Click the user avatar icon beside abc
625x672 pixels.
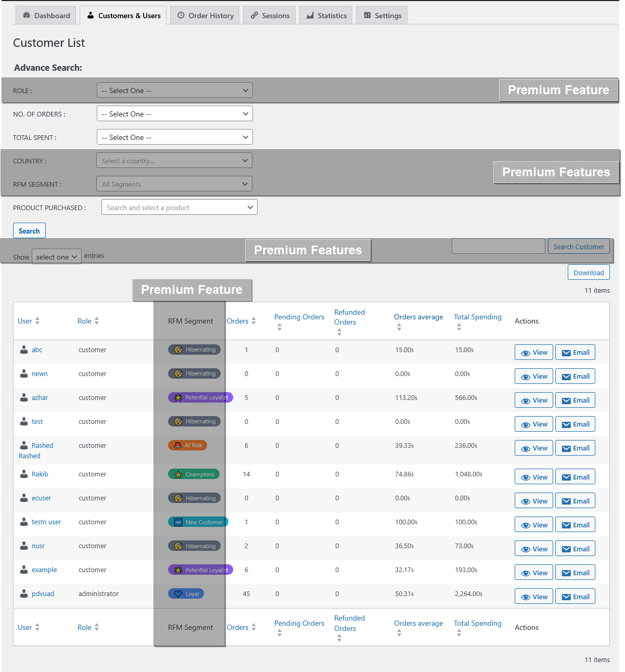24,350
